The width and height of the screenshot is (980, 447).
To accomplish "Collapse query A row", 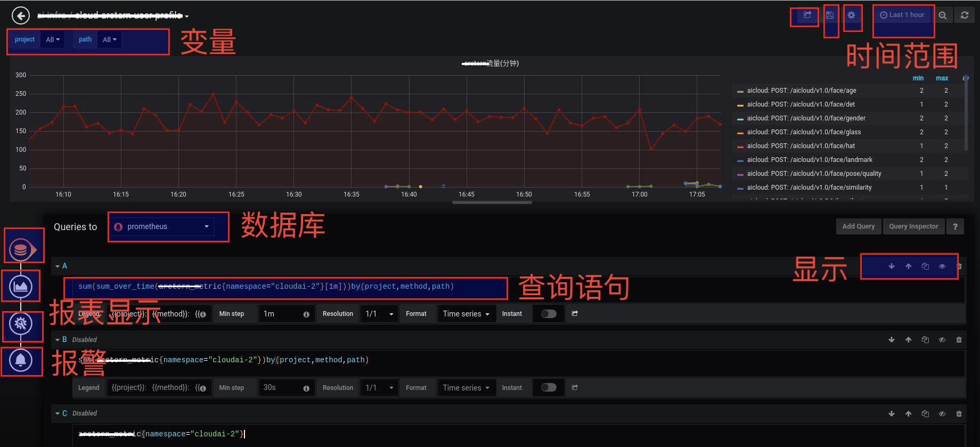I will pos(58,266).
